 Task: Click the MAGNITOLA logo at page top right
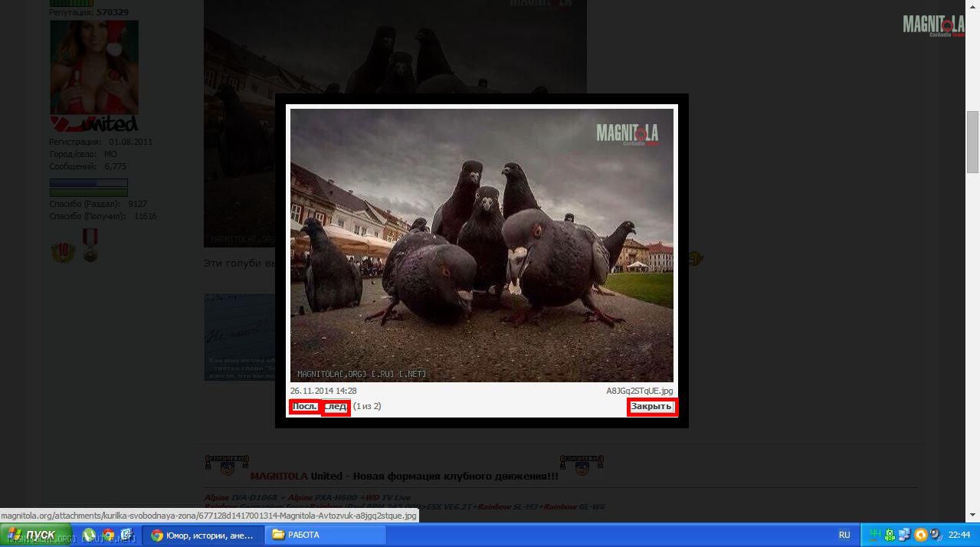[933, 25]
